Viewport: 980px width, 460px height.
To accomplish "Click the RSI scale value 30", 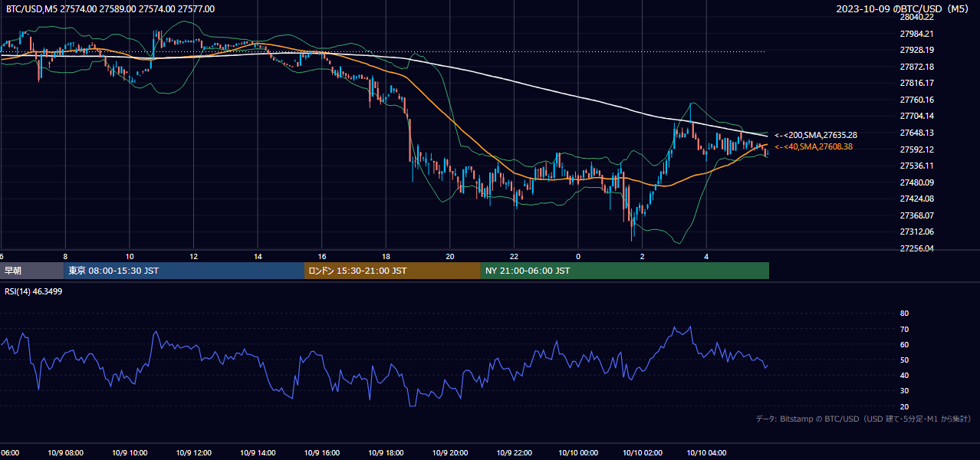I will pos(904,391).
